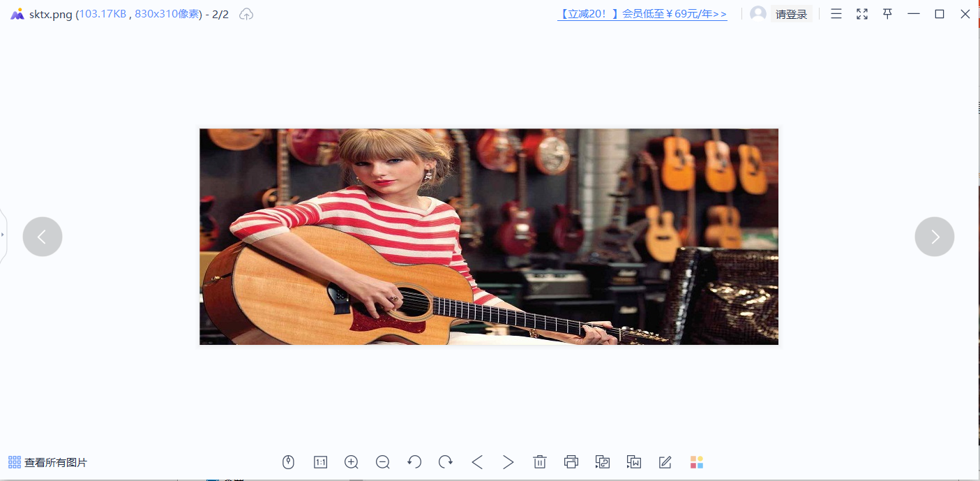Delete the current image with trash icon
980x481 pixels.
pos(540,462)
